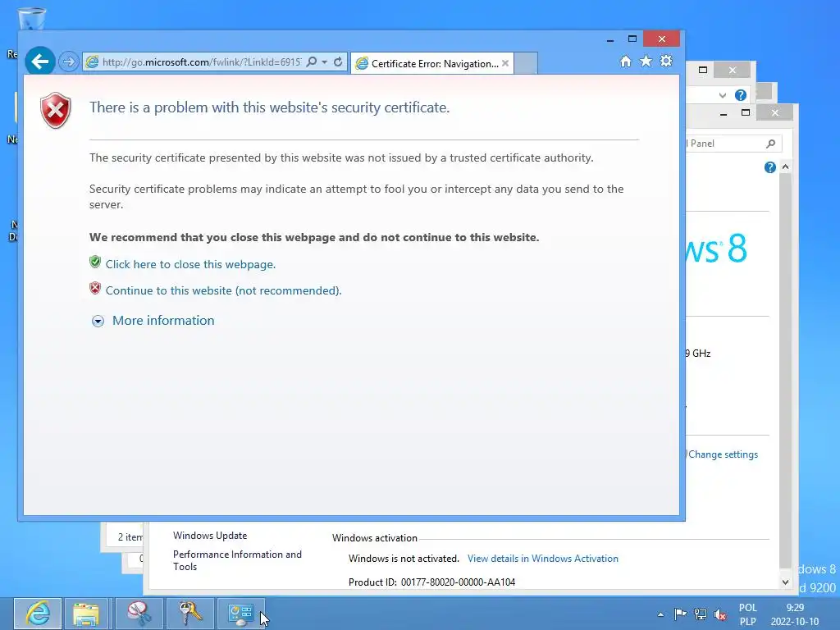Select the Certificate Error: Navigation tab
This screenshot has height=630, width=840.
433,64
